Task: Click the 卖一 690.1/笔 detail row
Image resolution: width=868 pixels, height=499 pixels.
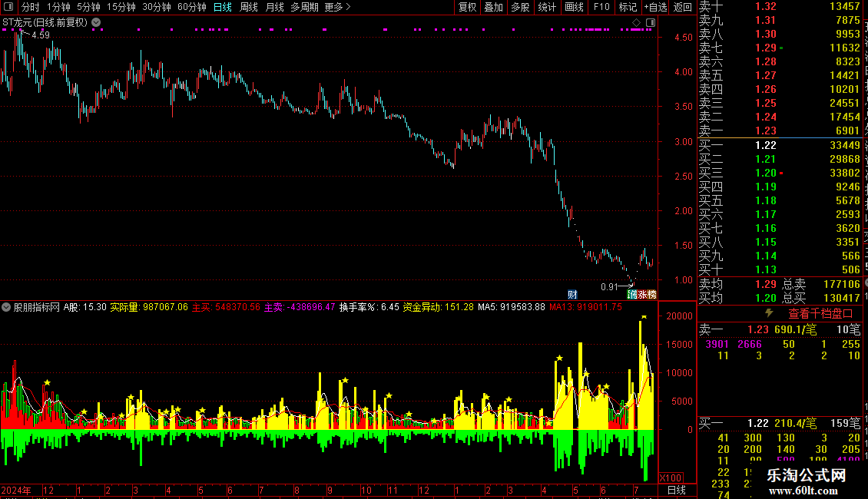Action: [780, 330]
